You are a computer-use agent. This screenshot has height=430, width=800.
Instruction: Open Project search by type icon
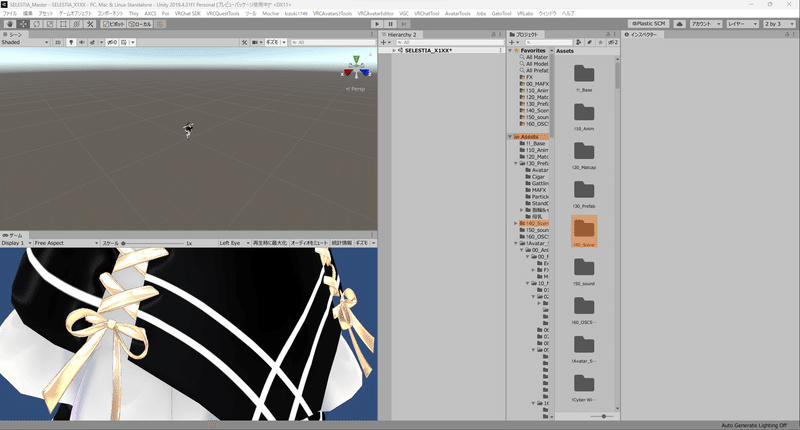point(579,42)
